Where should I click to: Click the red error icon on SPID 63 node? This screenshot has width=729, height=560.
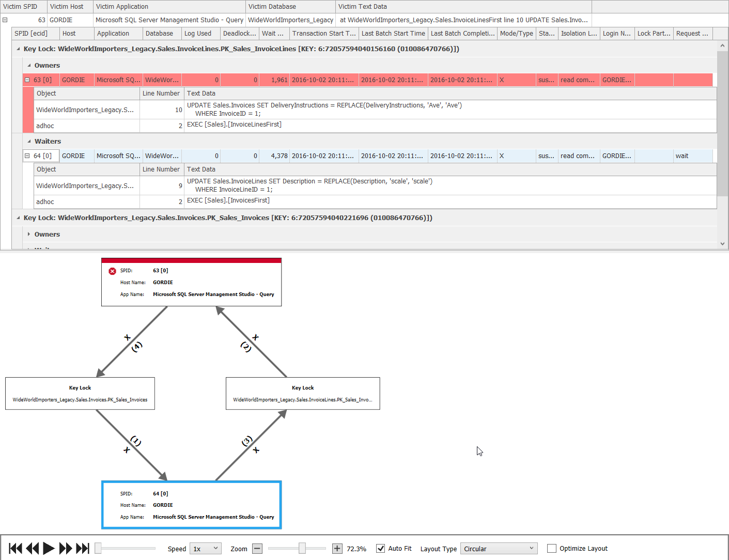pos(112,270)
